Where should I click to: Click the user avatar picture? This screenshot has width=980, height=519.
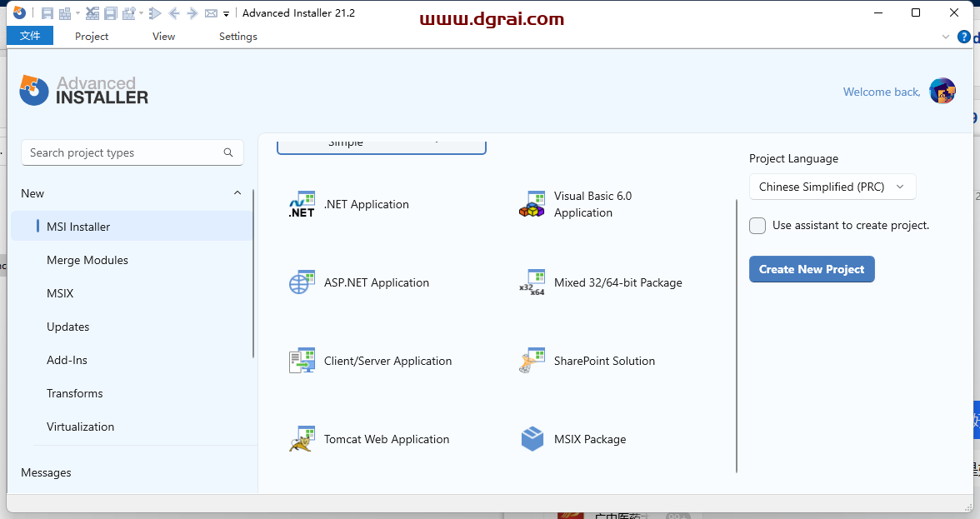[x=942, y=91]
